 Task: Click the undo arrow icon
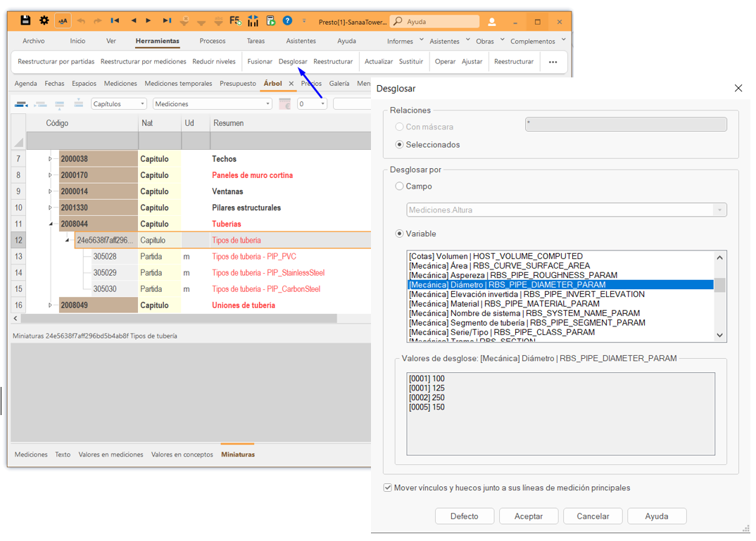[81, 20]
